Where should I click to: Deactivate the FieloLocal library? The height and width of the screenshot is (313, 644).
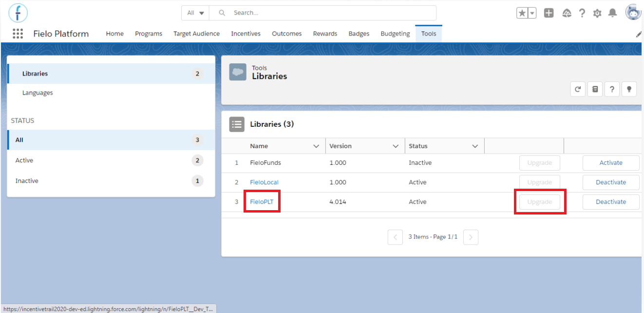tap(611, 182)
